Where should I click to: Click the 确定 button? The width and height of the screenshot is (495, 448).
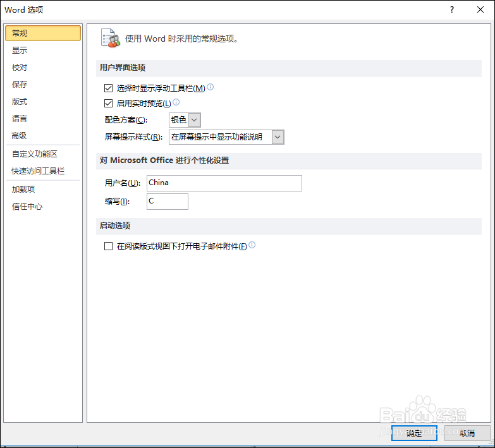tap(414, 433)
